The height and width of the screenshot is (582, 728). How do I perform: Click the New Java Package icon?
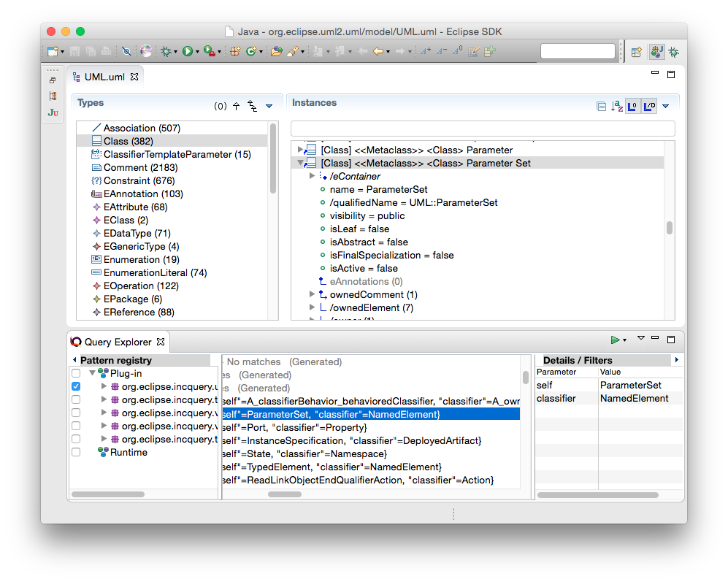tap(235, 51)
